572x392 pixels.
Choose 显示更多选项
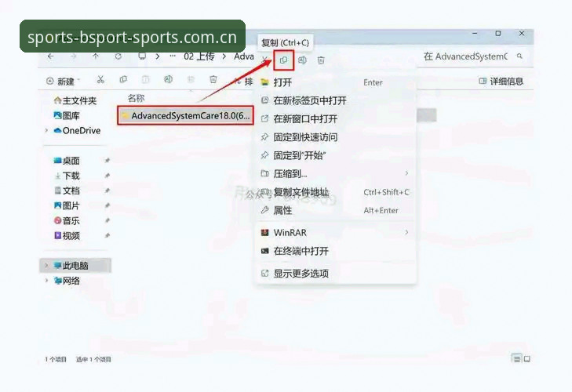336,273
